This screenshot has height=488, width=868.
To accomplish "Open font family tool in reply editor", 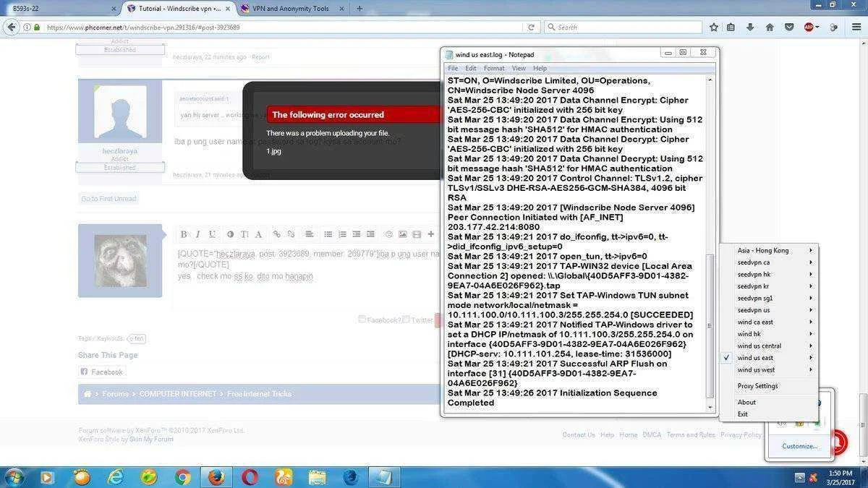I will coord(258,234).
